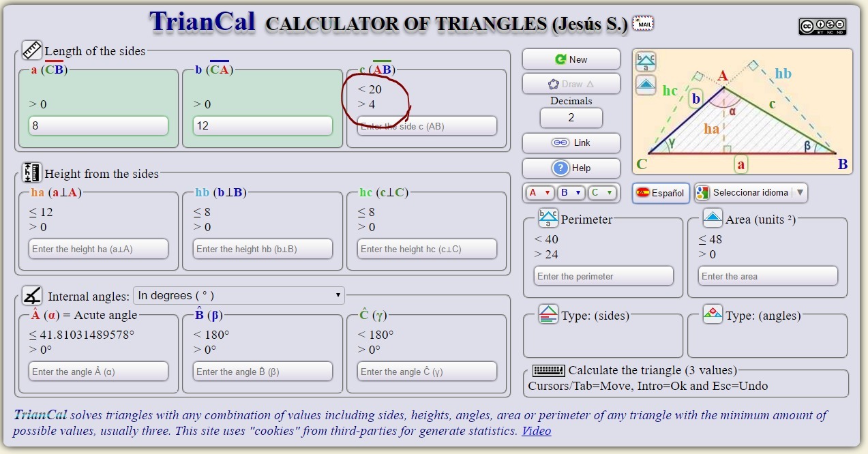Click the 'Length of the sides' heading

coord(95,51)
